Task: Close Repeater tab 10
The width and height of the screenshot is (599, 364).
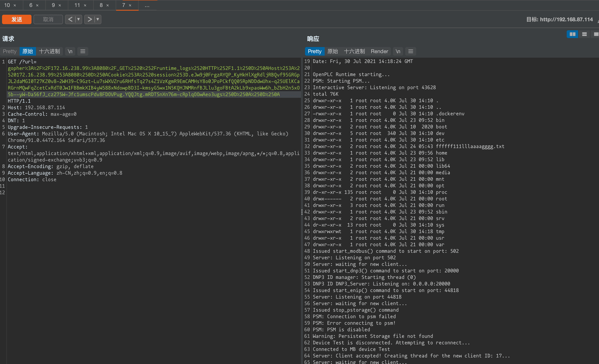Action: click(15, 5)
